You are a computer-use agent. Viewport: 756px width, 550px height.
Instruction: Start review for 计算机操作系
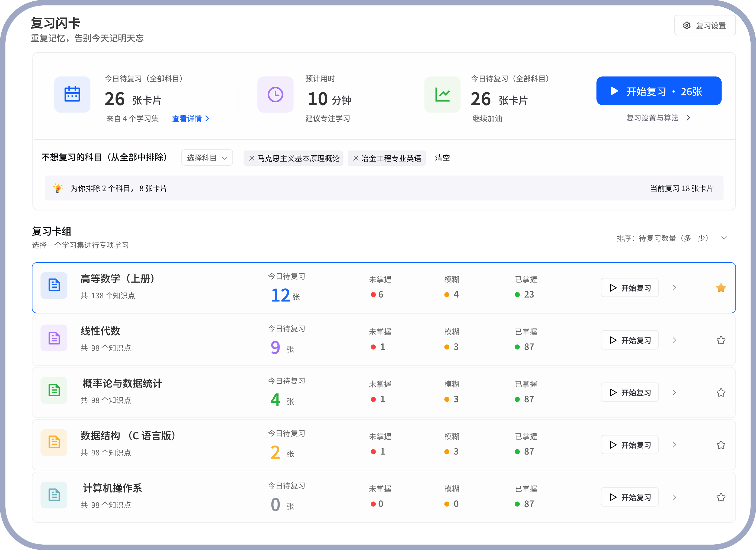coord(630,497)
